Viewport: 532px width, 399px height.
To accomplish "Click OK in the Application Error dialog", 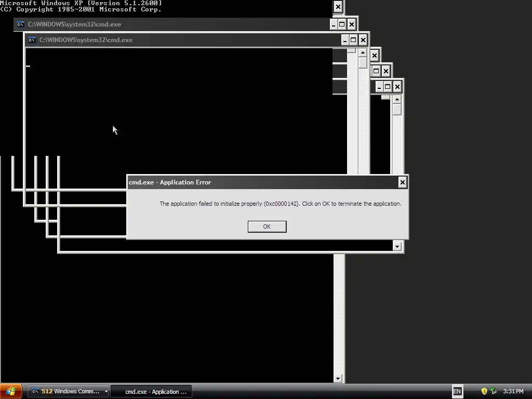I will (267, 227).
